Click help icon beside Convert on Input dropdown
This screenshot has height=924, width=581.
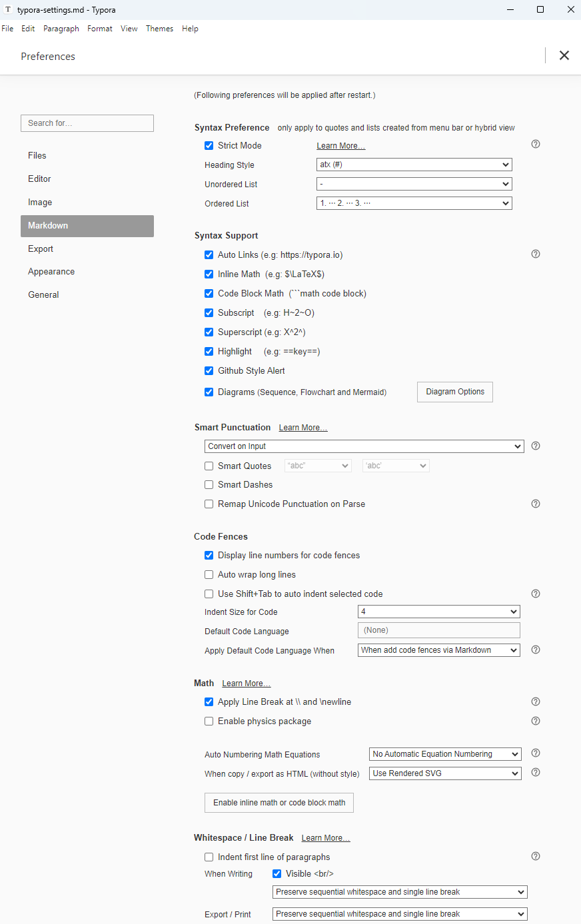[536, 446]
